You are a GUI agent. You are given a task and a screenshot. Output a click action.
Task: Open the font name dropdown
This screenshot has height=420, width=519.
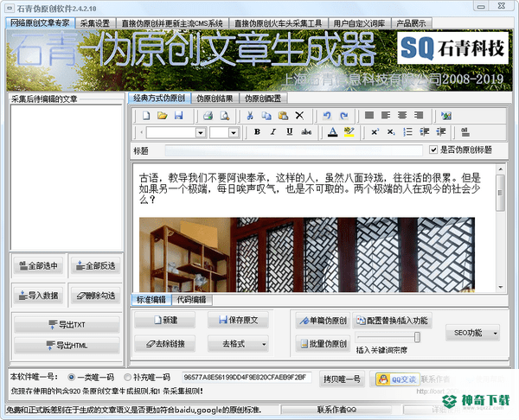(x=201, y=132)
